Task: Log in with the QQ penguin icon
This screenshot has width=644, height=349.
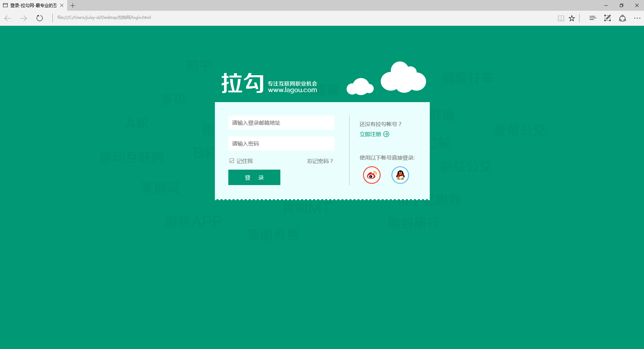Action: click(400, 175)
